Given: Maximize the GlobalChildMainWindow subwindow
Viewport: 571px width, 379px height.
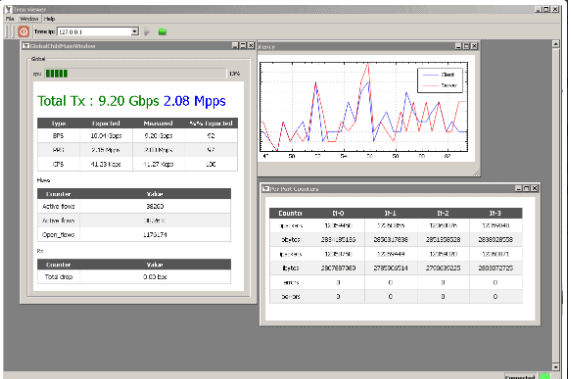Looking at the screenshot, I should (x=243, y=46).
